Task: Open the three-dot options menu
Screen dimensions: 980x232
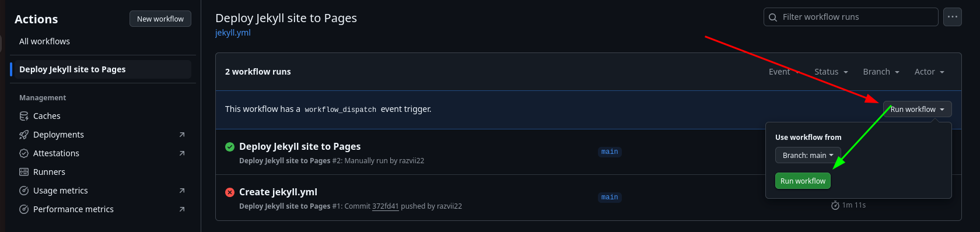Action: click(953, 17)
